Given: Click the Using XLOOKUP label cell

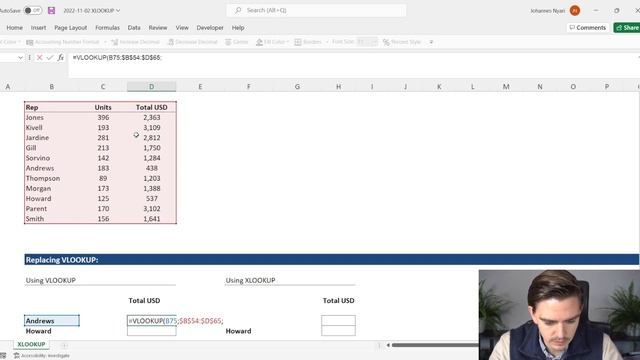Looking at the screenshot, I should (251, 280).
